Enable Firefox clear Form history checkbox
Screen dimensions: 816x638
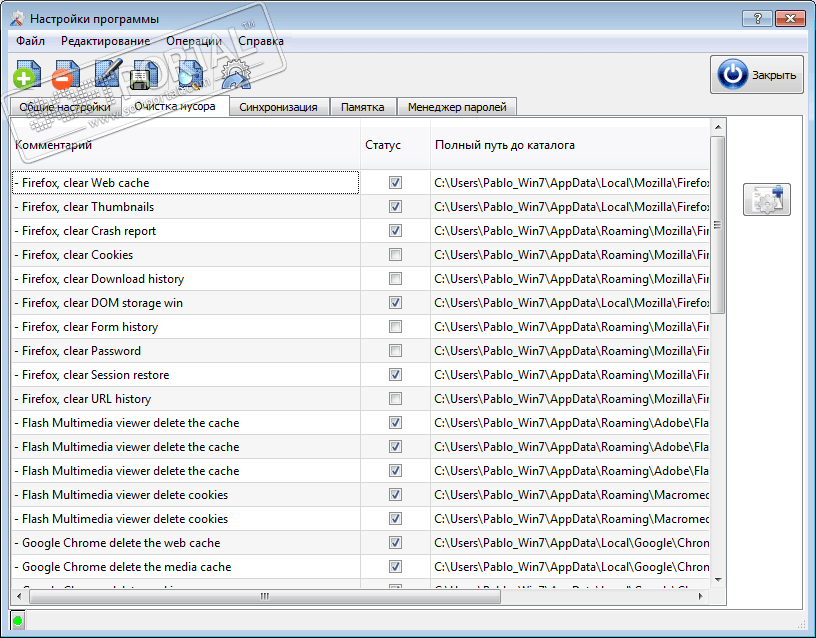pyautogui.click(x=396, y=327)
